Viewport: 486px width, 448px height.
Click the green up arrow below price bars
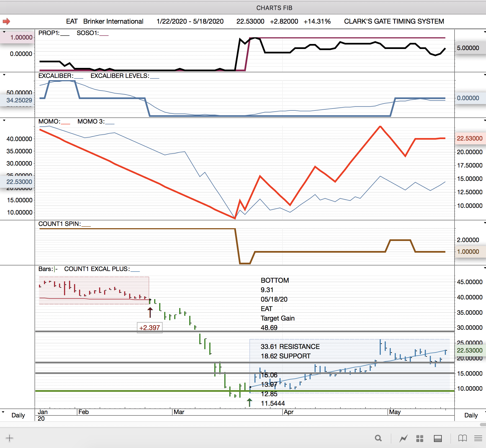pos(249,402)
